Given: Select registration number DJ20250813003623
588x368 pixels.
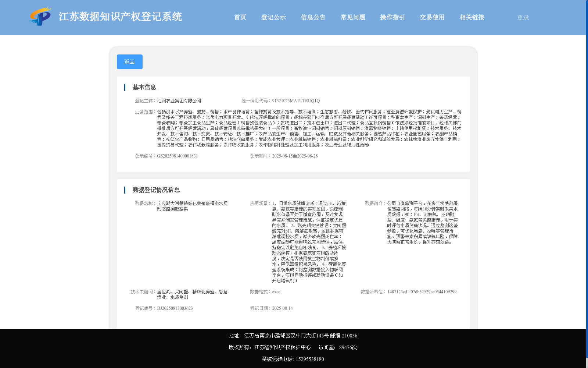Looking at the screenshot, I should tap(175, 308).
